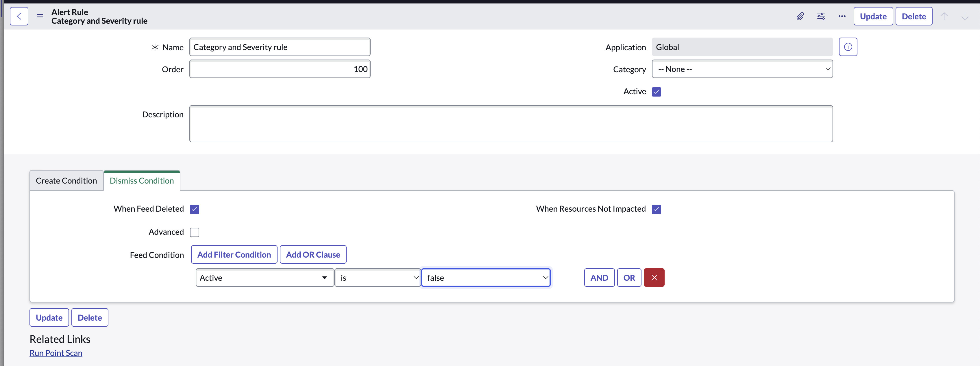Go back using the header back arrow
980x366 pixels.
click(19, 16)
